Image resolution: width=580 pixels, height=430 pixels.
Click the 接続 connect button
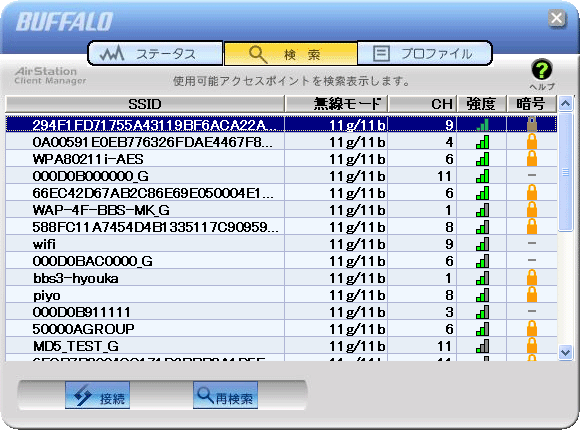98,395
